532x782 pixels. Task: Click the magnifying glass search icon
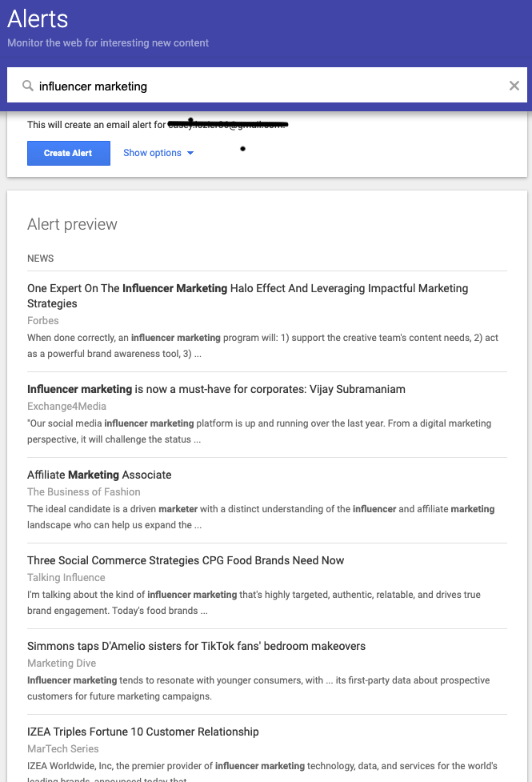(x=28, y=86)
